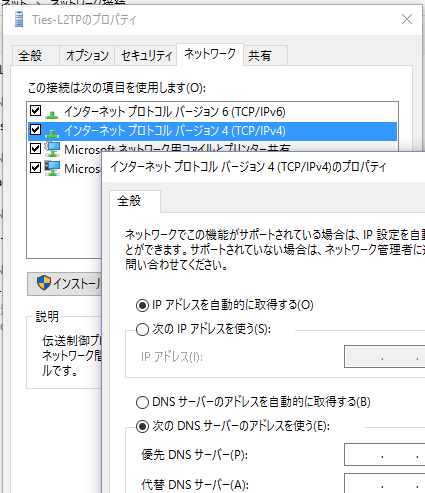Open the 全般 tab of Ties-L2TP properties
The width and height of the screenshot is (425, 493).
click(36, 55)
